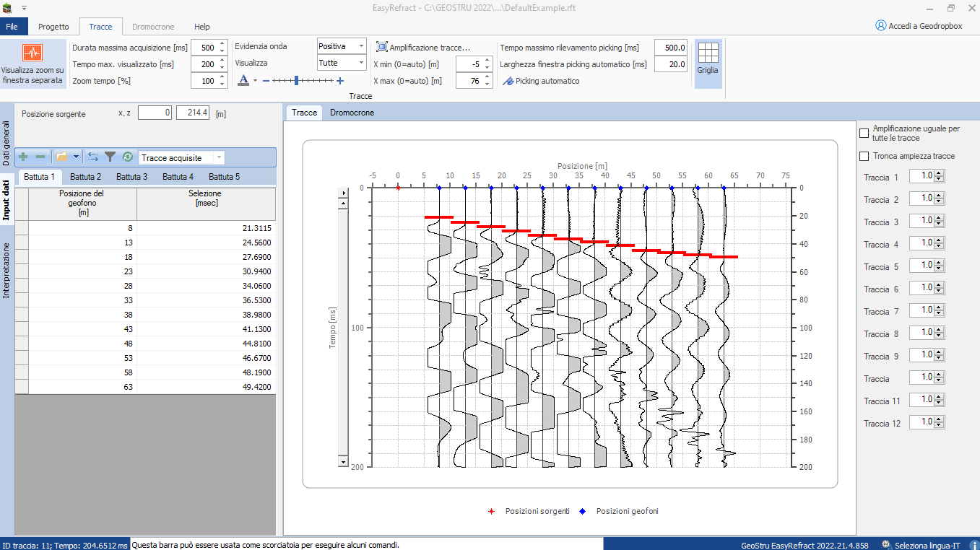Select the cell with value 21.3115

tap(206, 228)
